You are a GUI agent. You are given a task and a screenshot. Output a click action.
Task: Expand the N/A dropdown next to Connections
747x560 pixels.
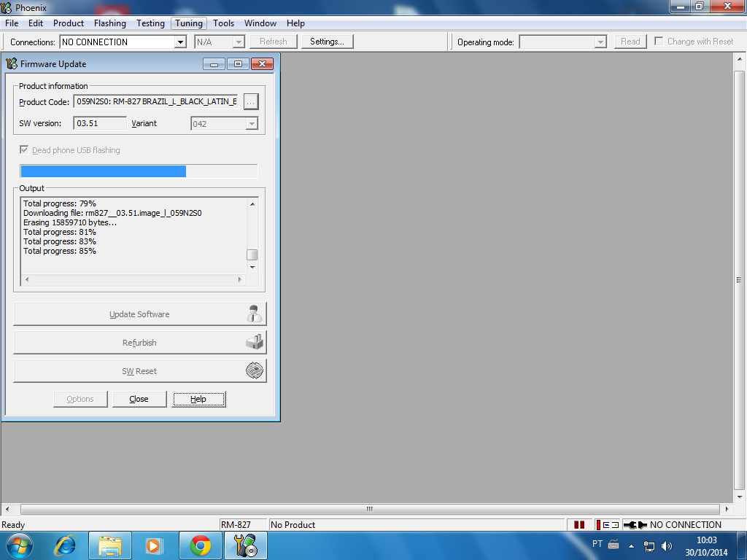coord(239,42)
